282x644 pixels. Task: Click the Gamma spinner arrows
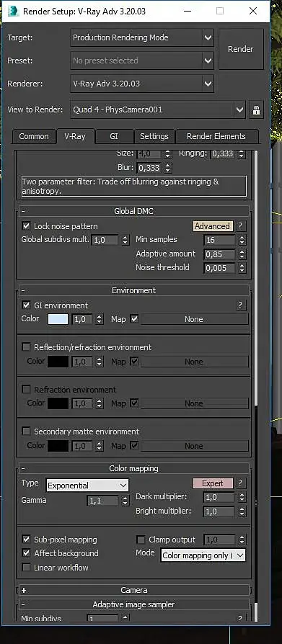[125, 501]
